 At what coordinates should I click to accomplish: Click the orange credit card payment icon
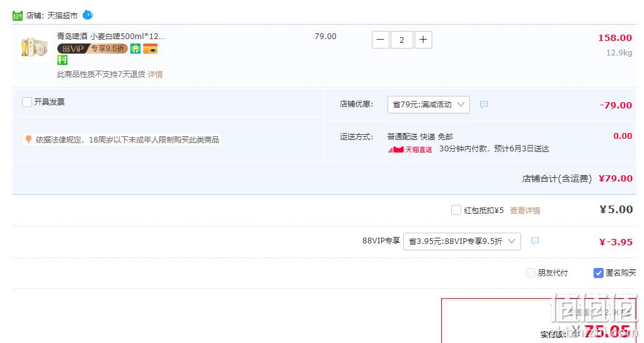click(151, 49)
